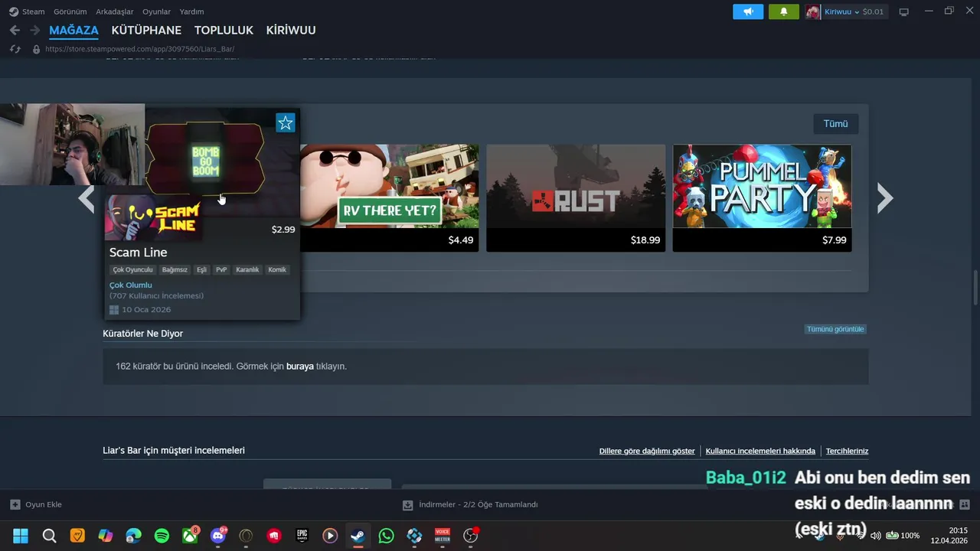This screenshot has width=980, height=551.
Task: Click the $18.99 price label
Action: tap(645, 240)
